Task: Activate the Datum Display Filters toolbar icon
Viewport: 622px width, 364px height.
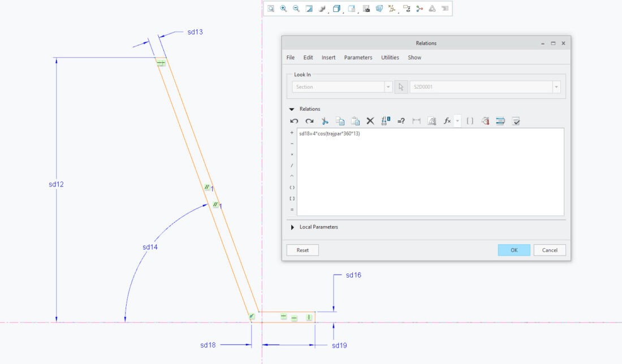Action: pos(391,8)
